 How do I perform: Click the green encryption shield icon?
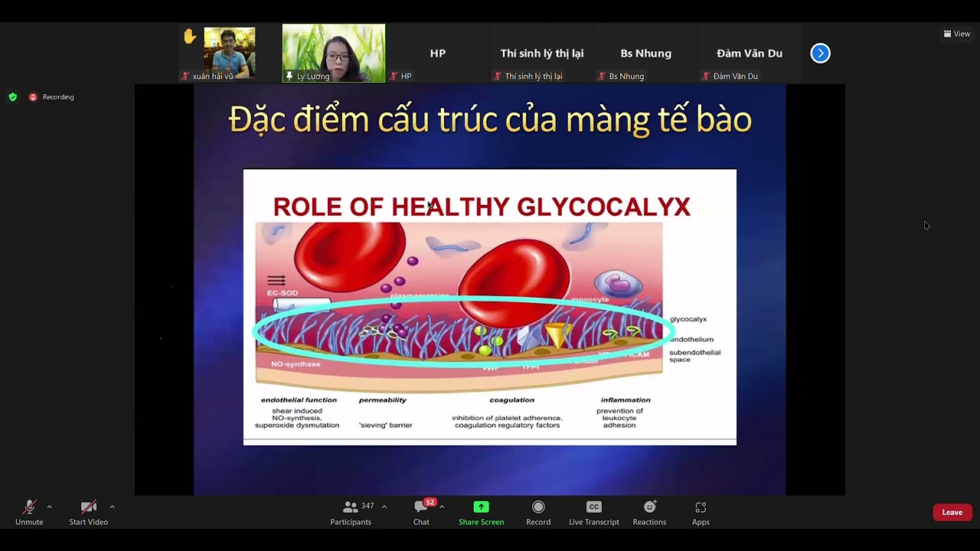(x=12, y=97)
